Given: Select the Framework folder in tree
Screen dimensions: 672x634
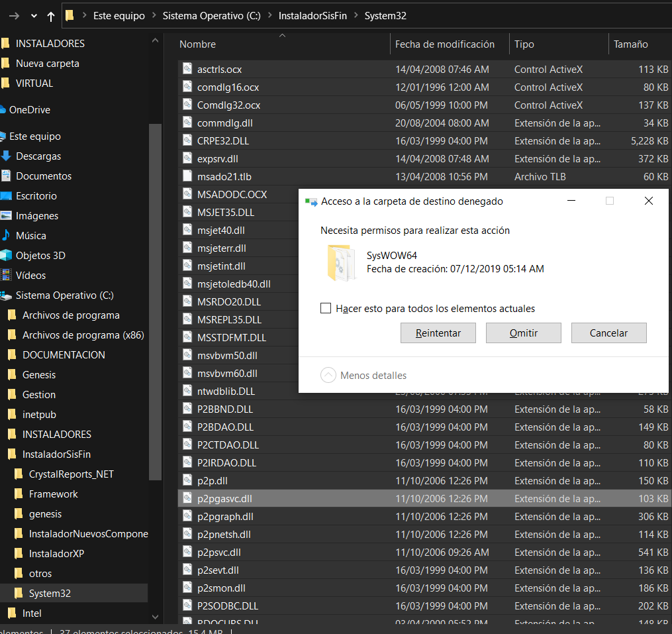Looking at the screenshot, I should pyautogui.click(x=53, y=494).
